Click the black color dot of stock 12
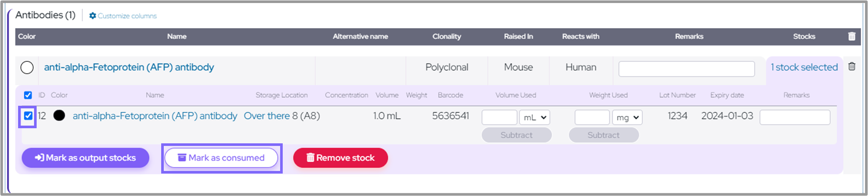868x196 pixels. pyautogui.click(x=59, y=116)
